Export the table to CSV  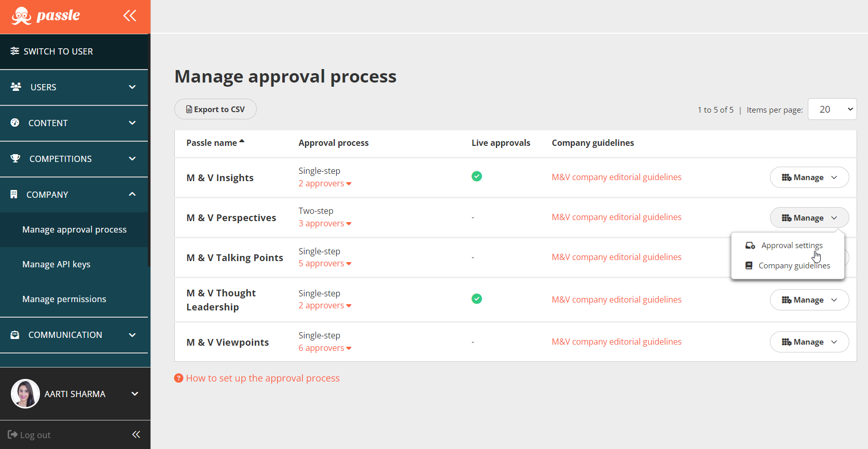pyautogui.click(x=215, y=109)
